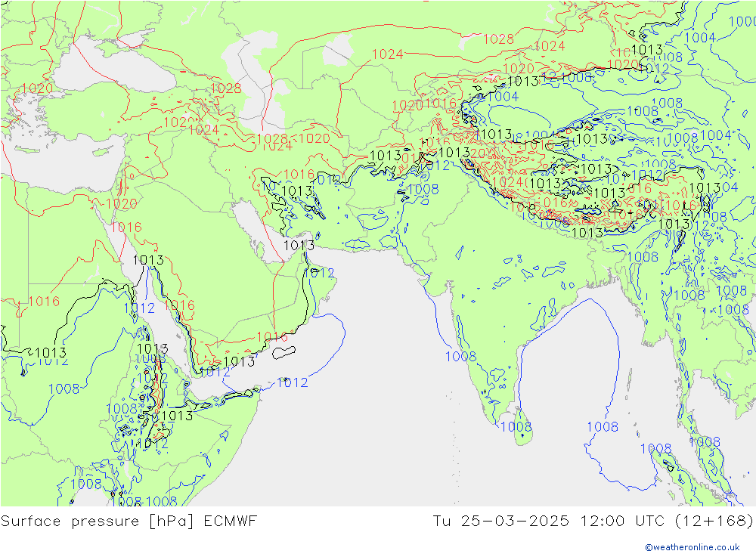Click the blue '1000' isobar label

point(742,22)
